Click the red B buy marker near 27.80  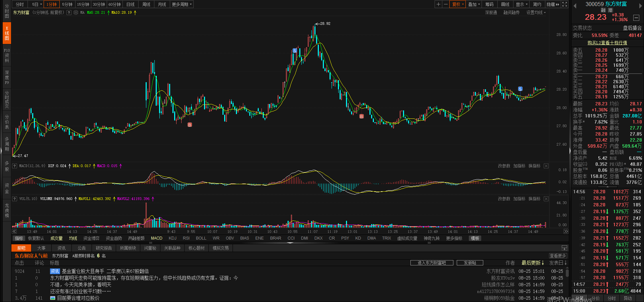coord(190,124)
